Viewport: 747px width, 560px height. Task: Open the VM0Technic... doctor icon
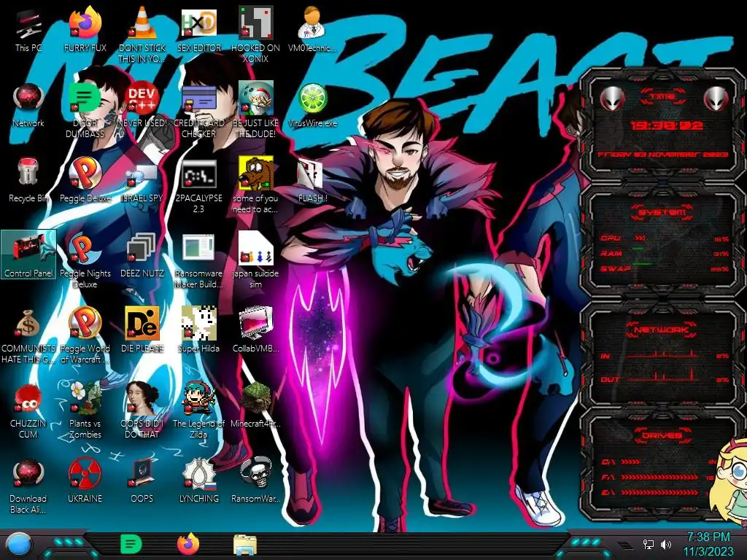pos(312,30)
